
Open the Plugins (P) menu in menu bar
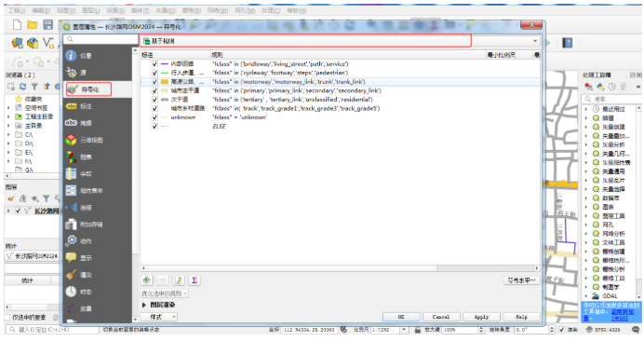[x=140, y=10]
